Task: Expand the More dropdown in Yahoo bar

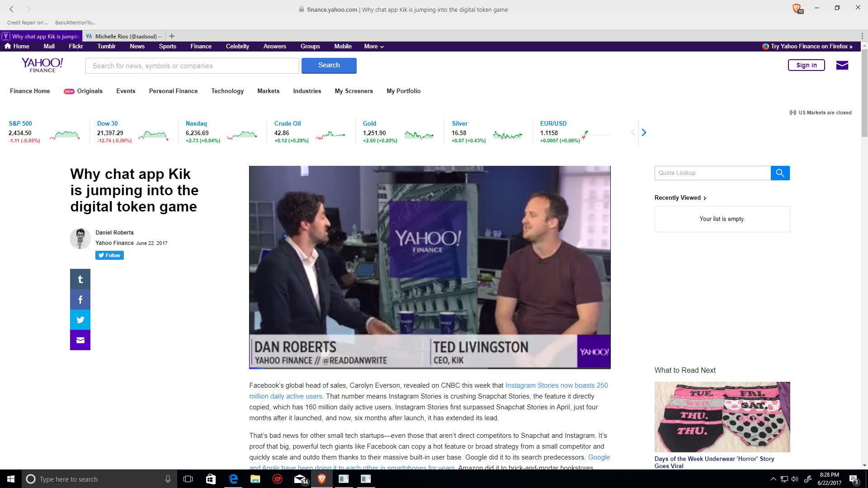Action: [x=374, y=46]
